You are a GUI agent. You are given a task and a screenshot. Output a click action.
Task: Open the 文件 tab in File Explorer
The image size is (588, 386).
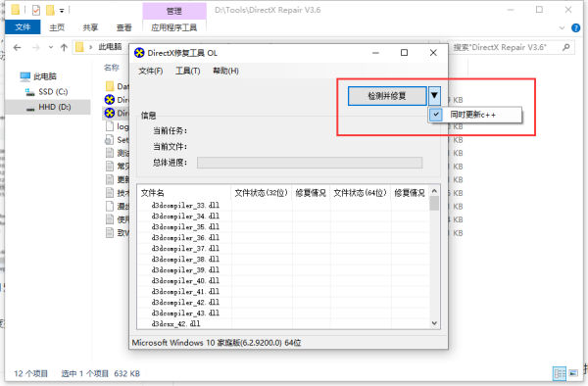tap(23, 27)
